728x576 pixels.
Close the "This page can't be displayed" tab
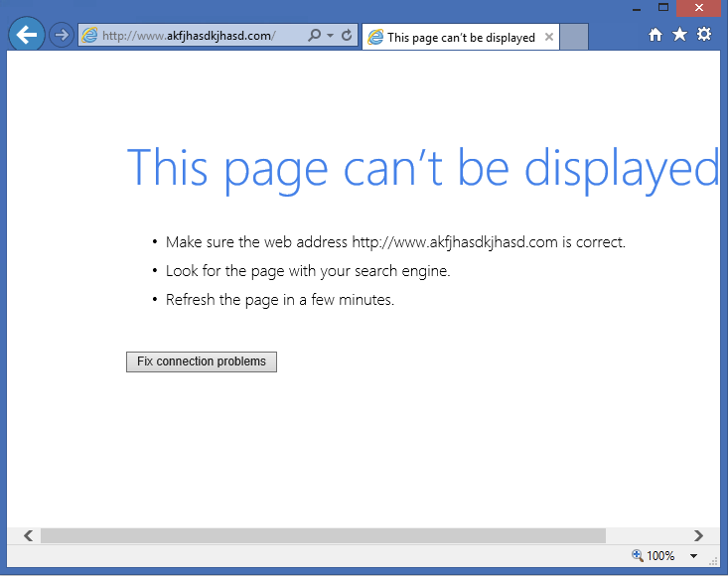click(x=549, y=37)
